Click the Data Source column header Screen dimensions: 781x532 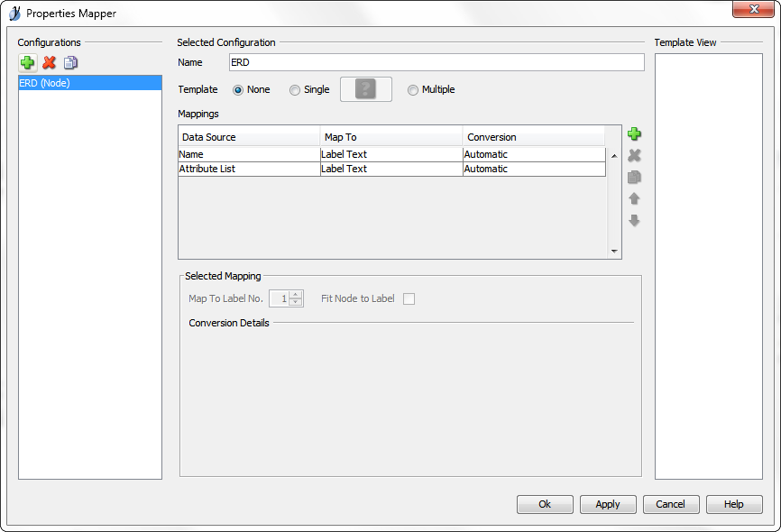coord(249,137)
